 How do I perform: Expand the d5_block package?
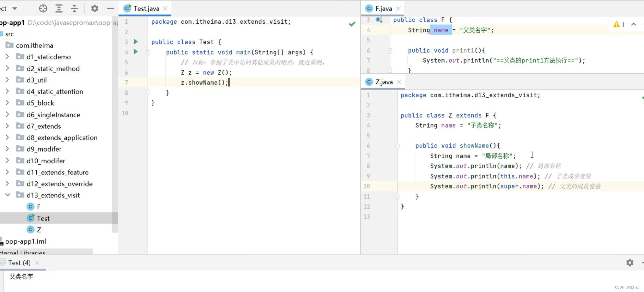(7, 103)
